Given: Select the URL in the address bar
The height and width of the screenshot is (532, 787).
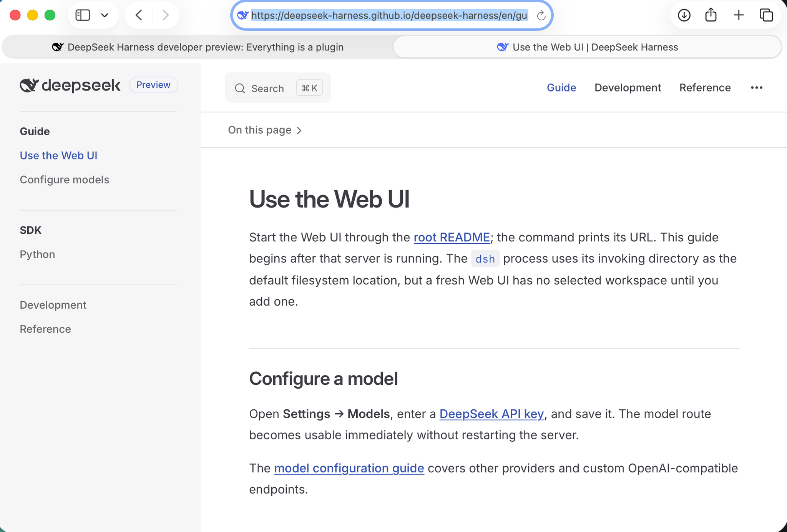Looking at the screenshot, I should point(389,15).
